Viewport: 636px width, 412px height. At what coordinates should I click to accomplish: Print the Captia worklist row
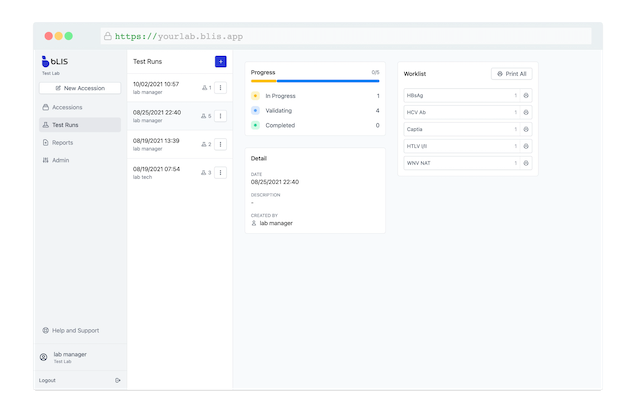point(526,129)
